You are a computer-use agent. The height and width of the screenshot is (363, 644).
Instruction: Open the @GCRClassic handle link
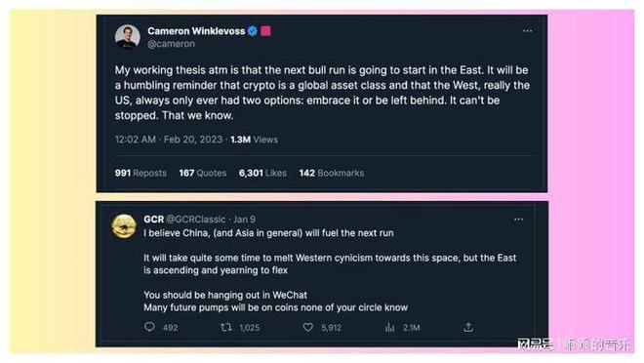click(x=196, y=220)
